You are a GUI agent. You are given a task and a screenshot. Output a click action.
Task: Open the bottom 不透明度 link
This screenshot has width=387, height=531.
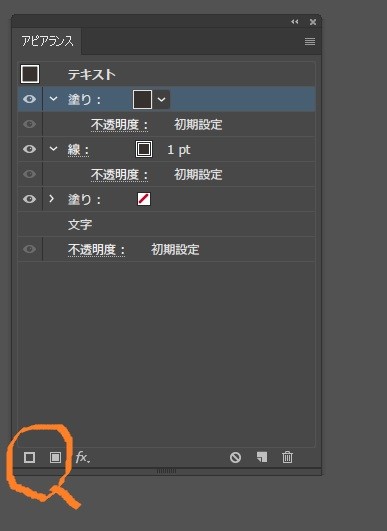tap(96, 250)
